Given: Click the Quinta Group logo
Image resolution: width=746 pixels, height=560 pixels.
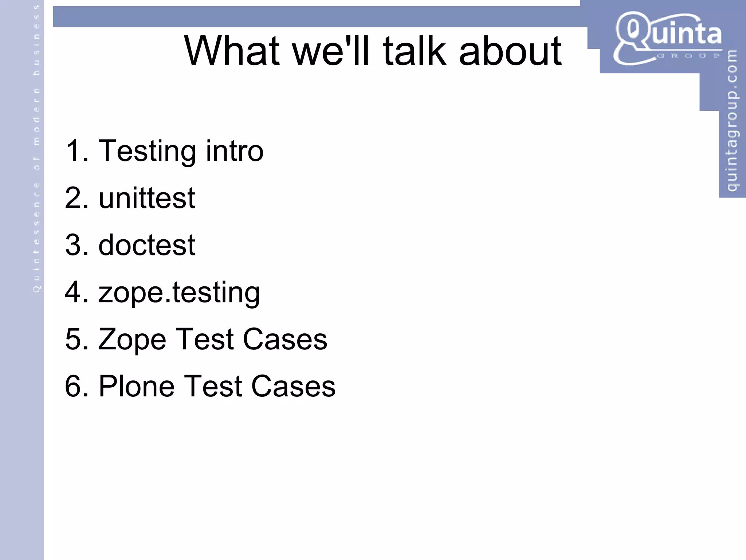Looking at the screenshot, I should click(x=667, y=39).
